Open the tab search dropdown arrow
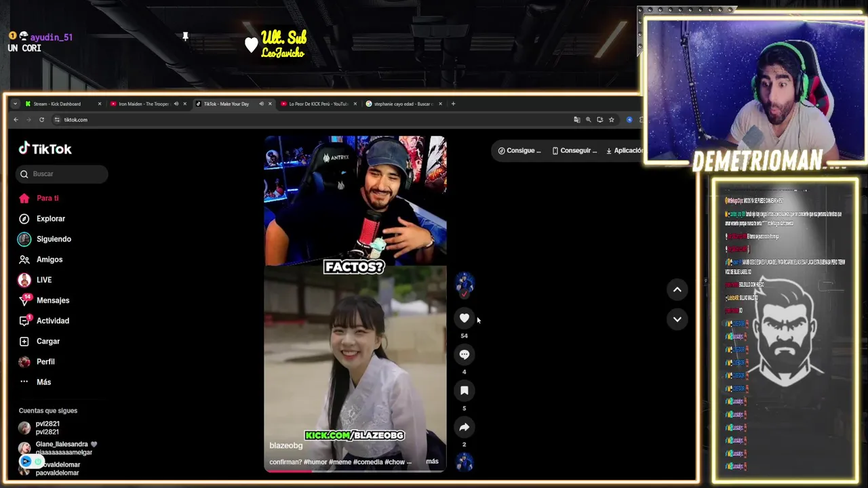This screenshot has width=868, height=488. (15, 104)
